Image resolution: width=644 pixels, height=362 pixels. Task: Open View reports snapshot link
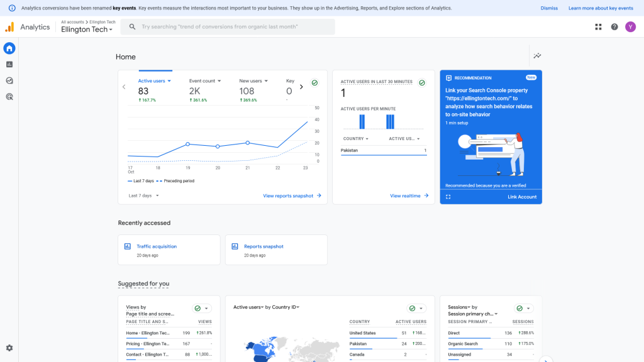click(x=292, y=196)
